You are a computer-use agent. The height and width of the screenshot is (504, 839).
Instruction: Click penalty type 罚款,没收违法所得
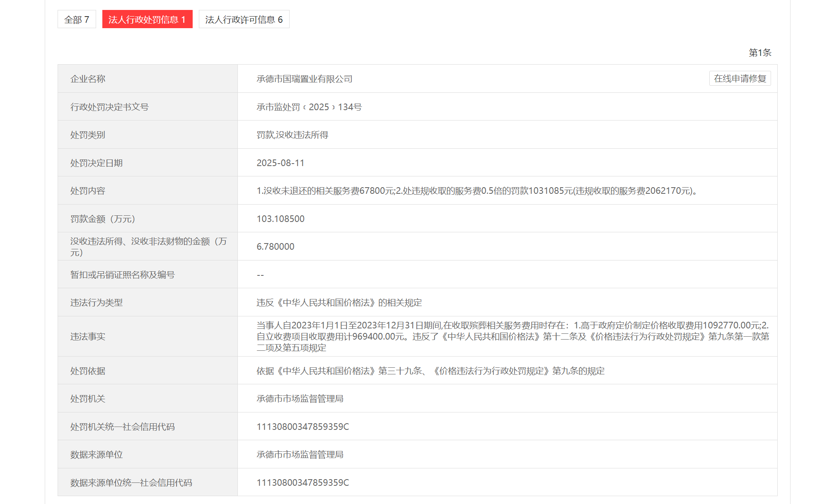pyautogui.click(x=293, y=135)
